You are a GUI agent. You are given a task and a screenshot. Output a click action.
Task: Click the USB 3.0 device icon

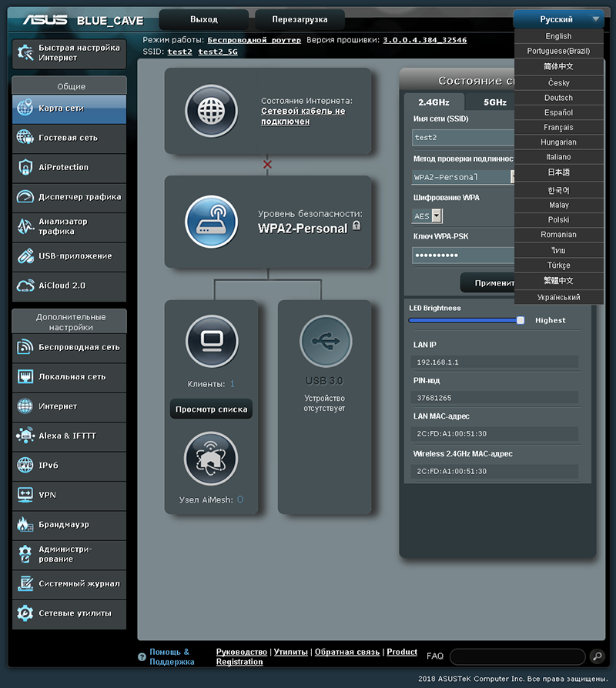pyautogui.click(x=326, y=341)
